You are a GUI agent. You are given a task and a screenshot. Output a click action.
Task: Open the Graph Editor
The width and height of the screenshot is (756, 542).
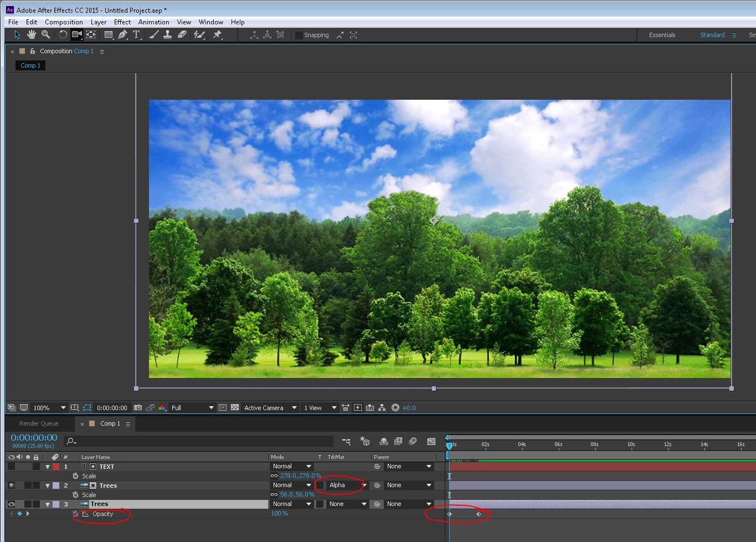point(431,441)
